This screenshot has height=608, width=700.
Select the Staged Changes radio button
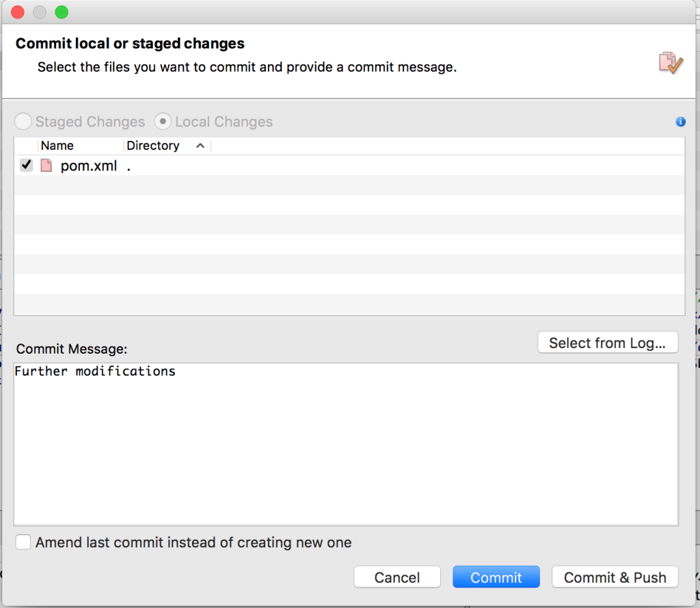pyautogui.click(x=23, y=122)
